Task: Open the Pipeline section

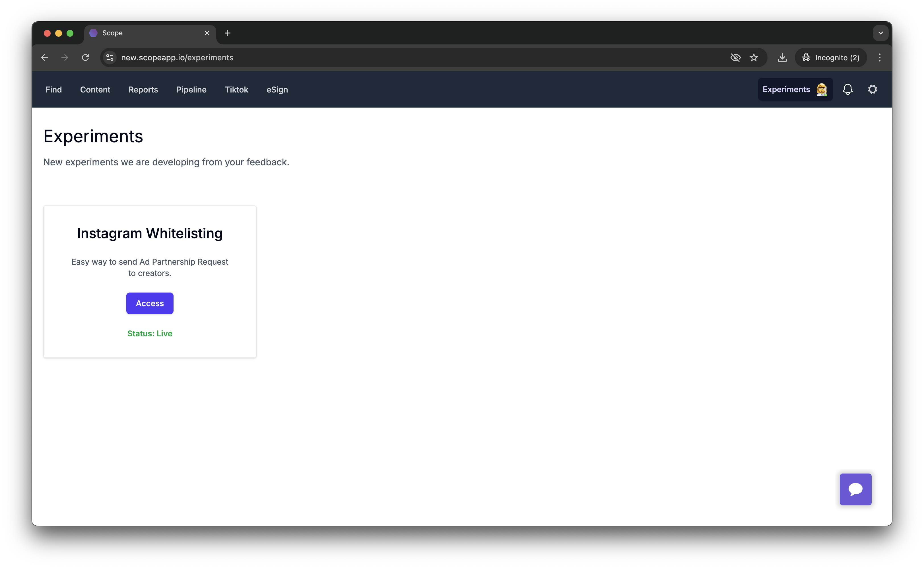Action: point(191,89)
